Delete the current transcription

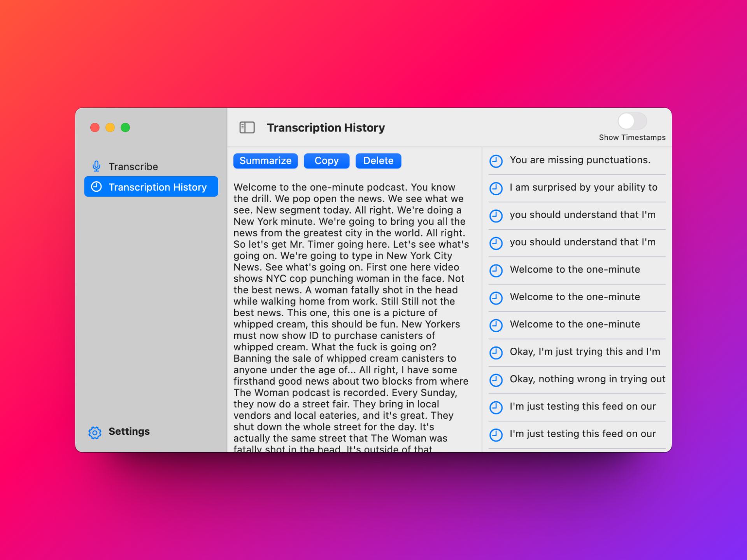pos(378,161)
